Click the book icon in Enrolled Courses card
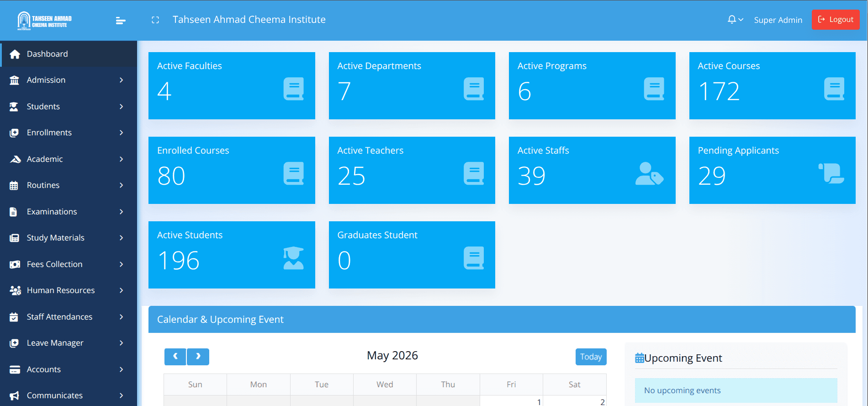 pyautogui.click(x=293, y=173)
